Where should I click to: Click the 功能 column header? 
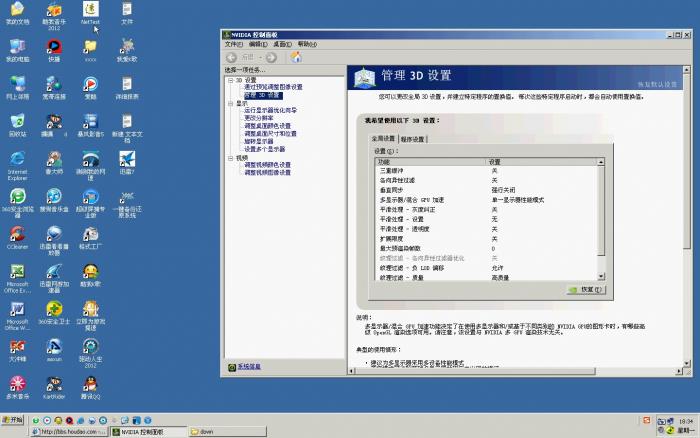431,162
